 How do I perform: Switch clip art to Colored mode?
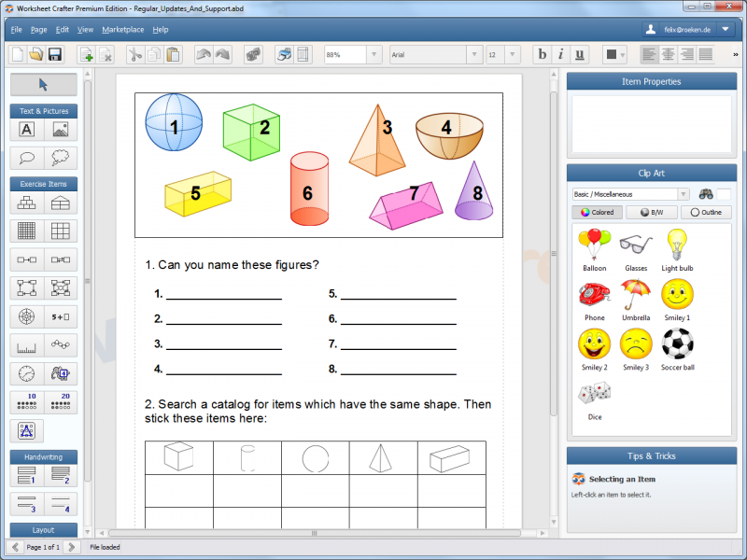pyautogui.click(x=597, y=212)
